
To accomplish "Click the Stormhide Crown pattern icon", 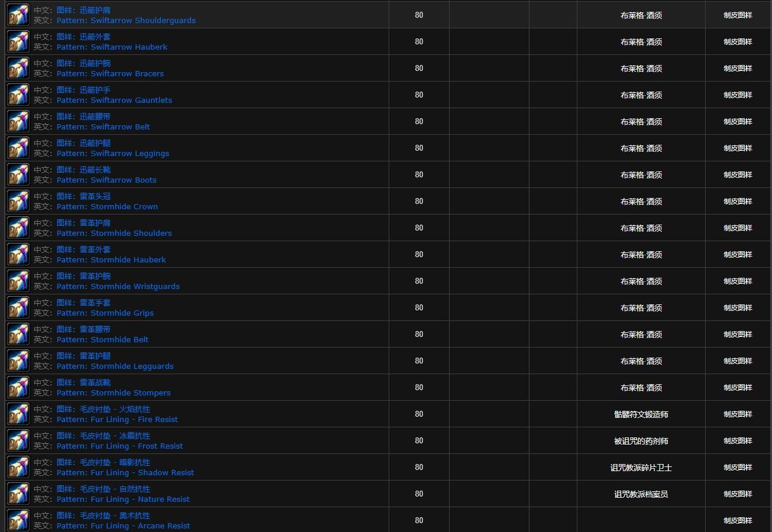I will tap(18, 202).
